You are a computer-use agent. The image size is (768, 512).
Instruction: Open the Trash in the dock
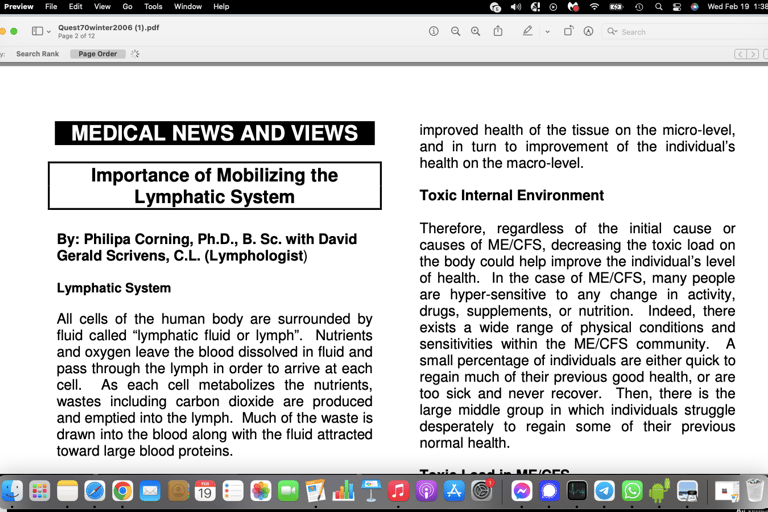755,491
